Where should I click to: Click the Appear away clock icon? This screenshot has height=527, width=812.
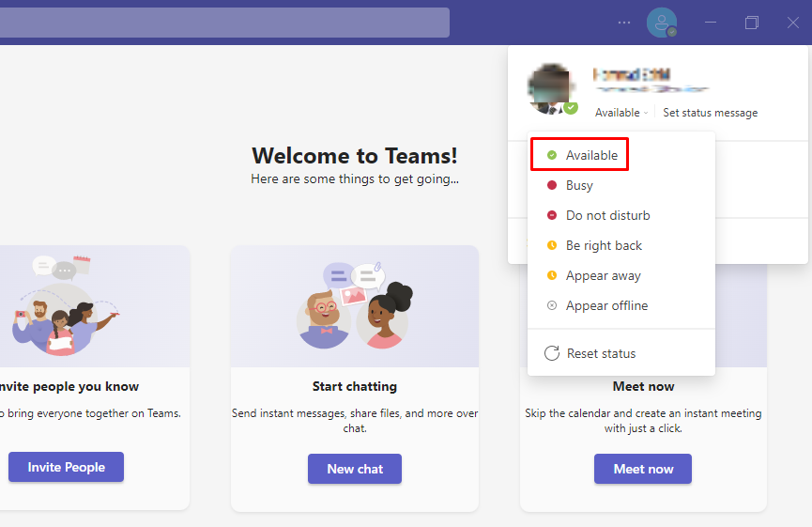tap(552, 275)
